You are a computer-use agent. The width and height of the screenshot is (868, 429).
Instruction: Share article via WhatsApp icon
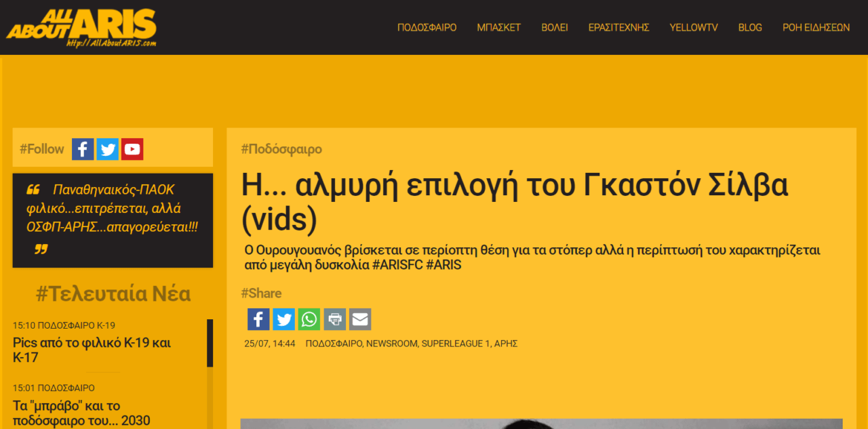(x=309, y=319)
